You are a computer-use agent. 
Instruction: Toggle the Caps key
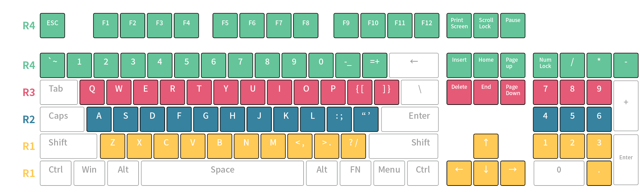coord(62,119)
